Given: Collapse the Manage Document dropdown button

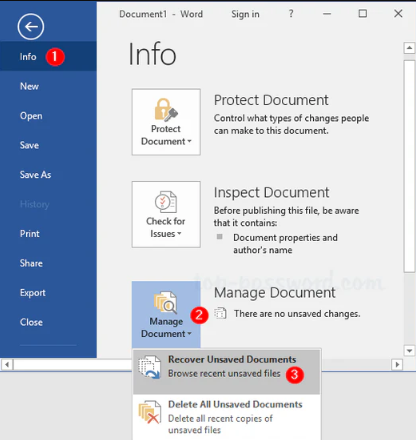Looking at the screenshot, I should tap(166, 315).
